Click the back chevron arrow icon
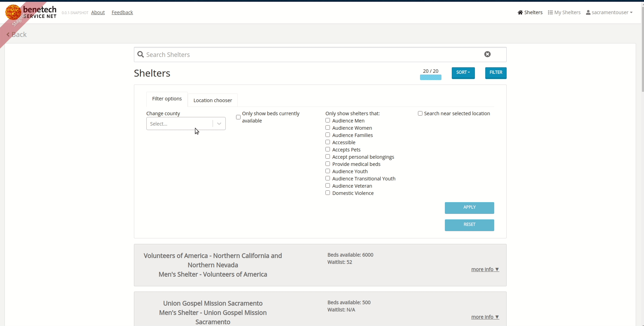 pos(8,34)
